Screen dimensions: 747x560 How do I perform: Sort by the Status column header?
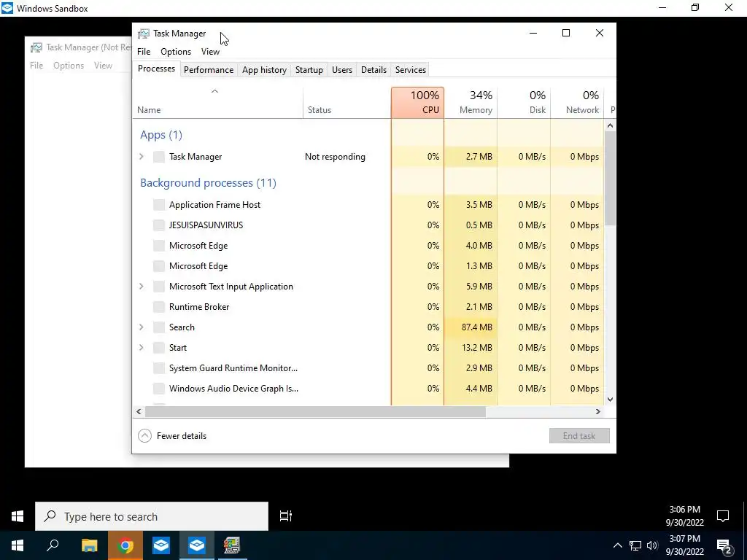347,102
